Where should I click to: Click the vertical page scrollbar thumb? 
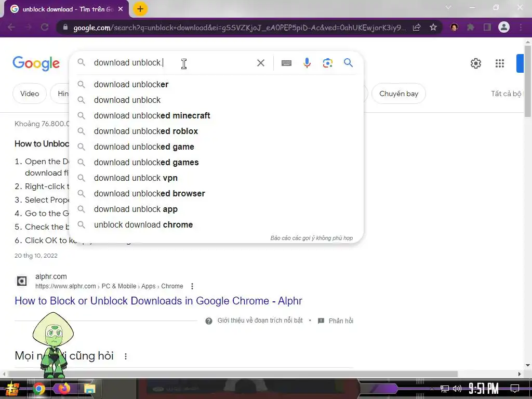[x=528, y=82]
